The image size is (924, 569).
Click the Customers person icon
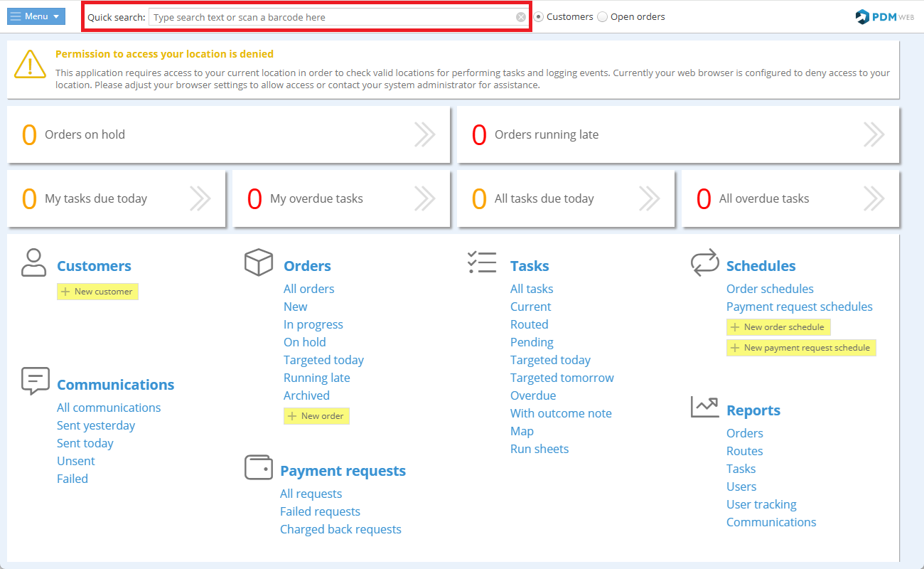click(33, 262)
